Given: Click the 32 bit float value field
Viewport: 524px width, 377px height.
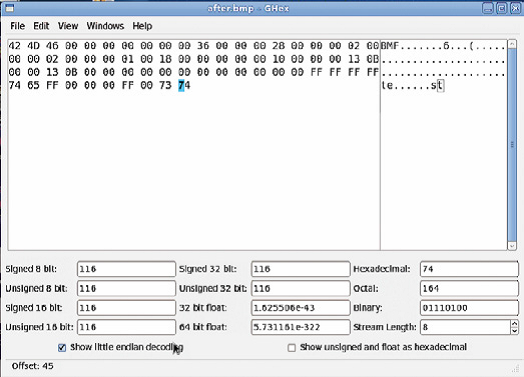Looking at the screenshot, I should (300, 308).
